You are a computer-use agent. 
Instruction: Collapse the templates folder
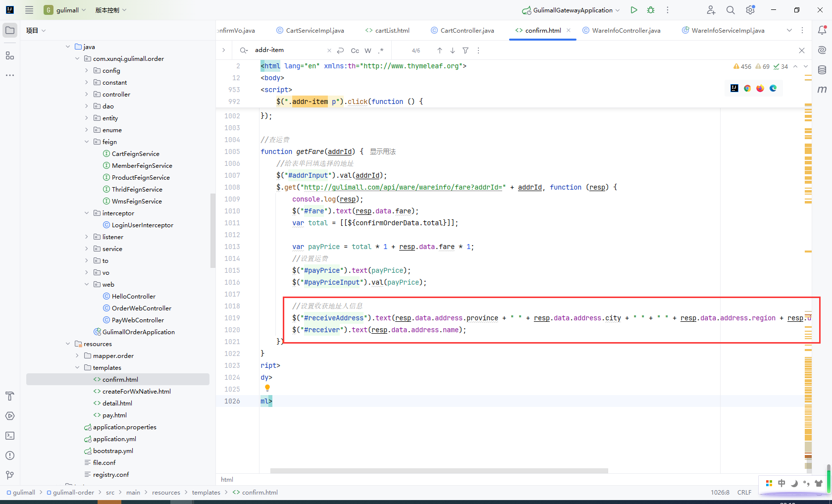pos(77,367)
